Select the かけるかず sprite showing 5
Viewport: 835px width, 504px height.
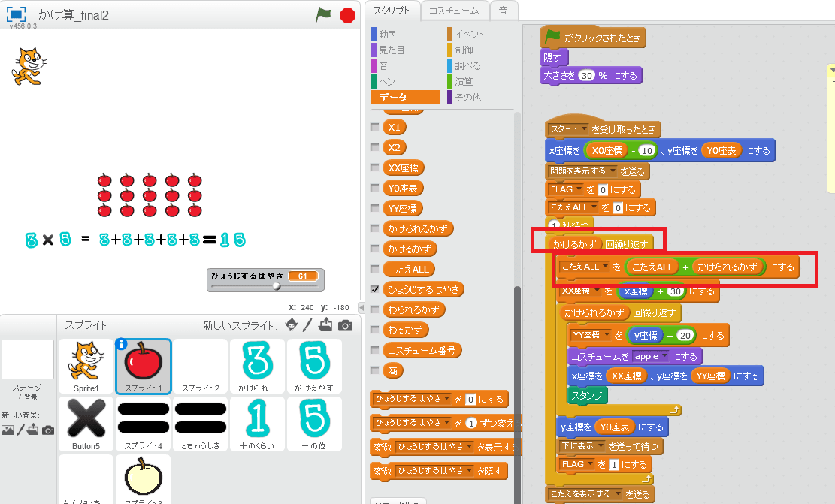coord(314,366)
